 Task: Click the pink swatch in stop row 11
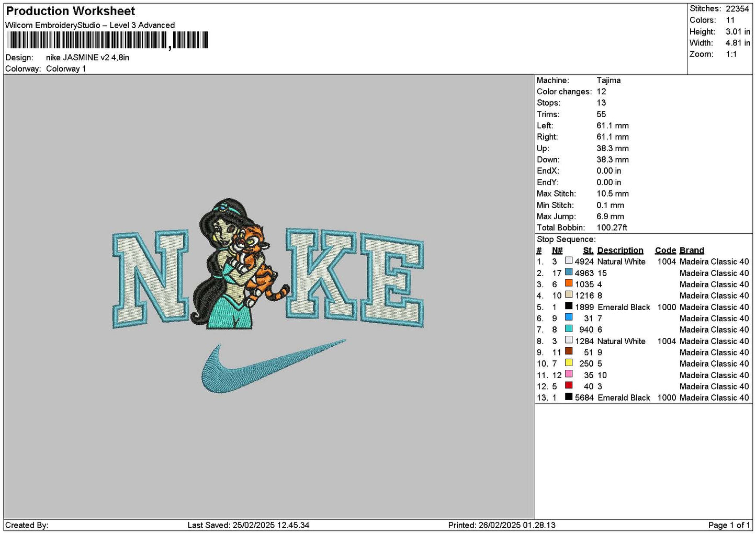(x=569, y=374)
